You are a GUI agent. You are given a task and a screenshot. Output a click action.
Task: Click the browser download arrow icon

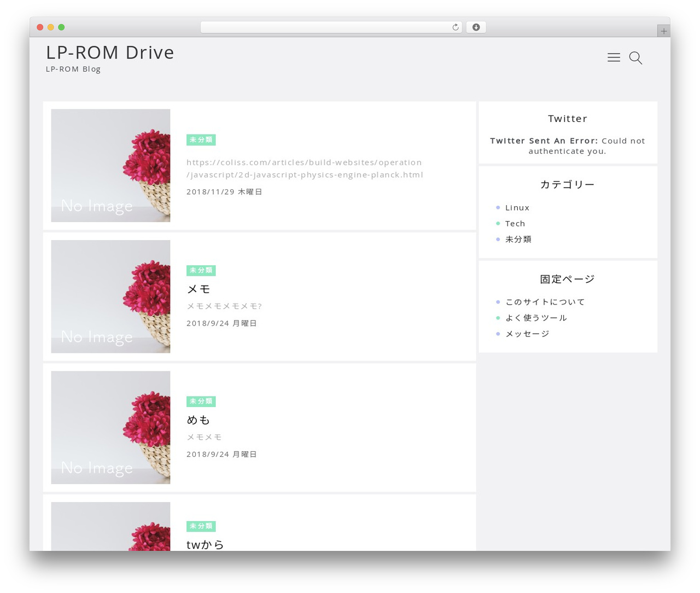pos(476,27)
